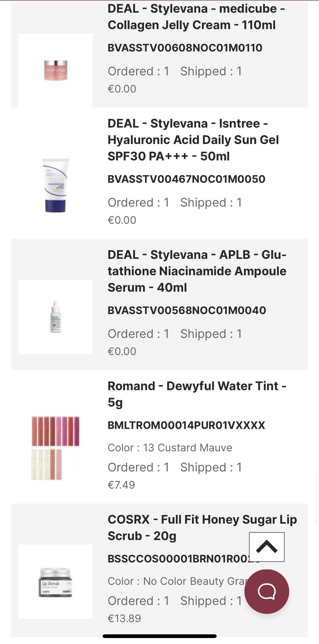
Task: Open the COSRX Lip Scrub product image
Action: point(56,582)
